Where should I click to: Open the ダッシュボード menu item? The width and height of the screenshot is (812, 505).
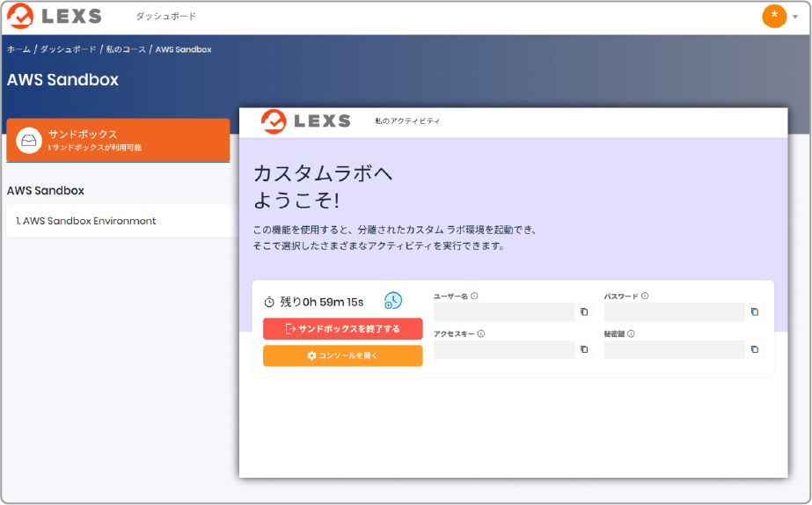point(165,17)
